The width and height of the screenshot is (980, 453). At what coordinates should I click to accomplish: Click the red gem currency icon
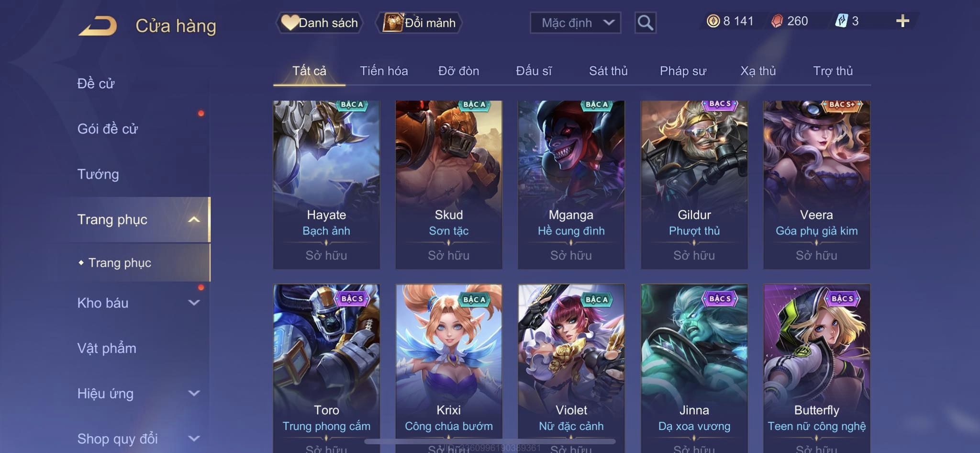777,21
